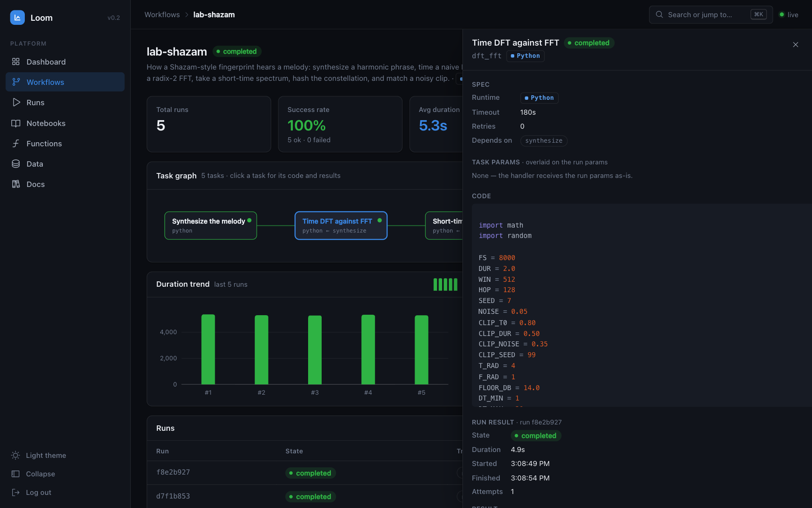Click the duration trend sparkline bars
The image size is (812, 508).
(x=445, y=284)
